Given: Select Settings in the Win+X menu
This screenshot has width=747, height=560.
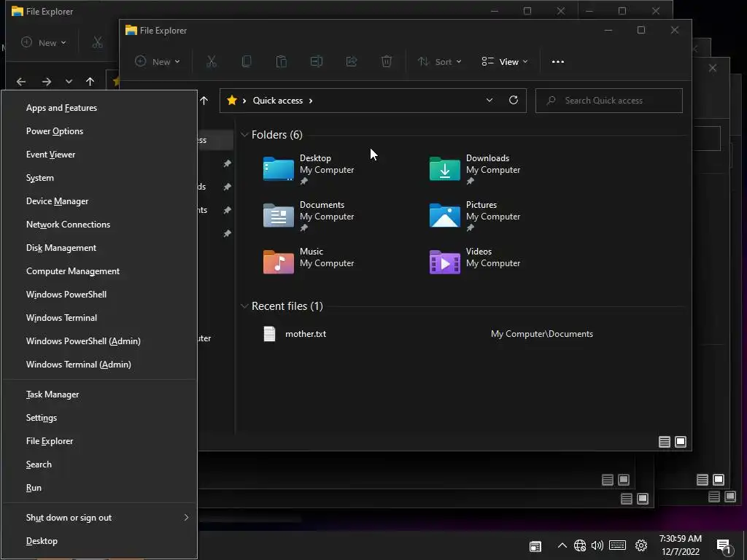Looking at the screenshot, I should [99, 418].
